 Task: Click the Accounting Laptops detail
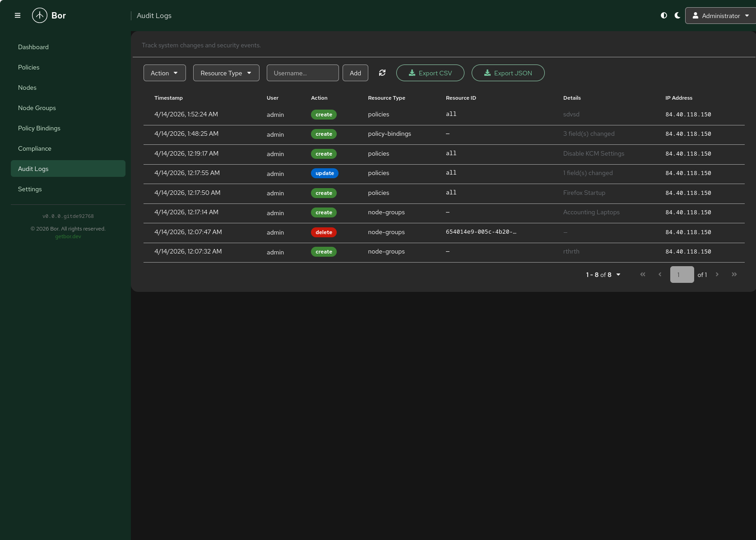coord(591,212)
